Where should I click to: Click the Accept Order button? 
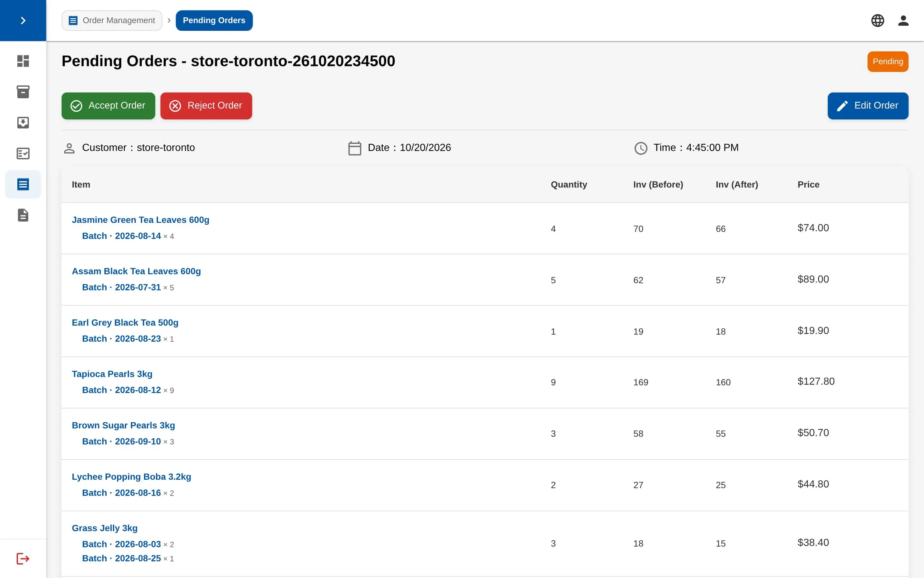(x=108, y=106)
